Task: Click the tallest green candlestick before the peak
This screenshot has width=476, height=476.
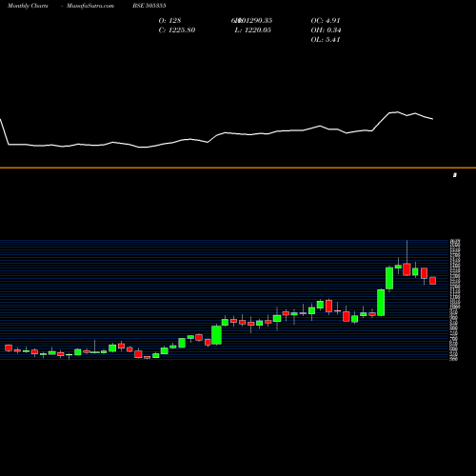Action: (x=381, y=303)
